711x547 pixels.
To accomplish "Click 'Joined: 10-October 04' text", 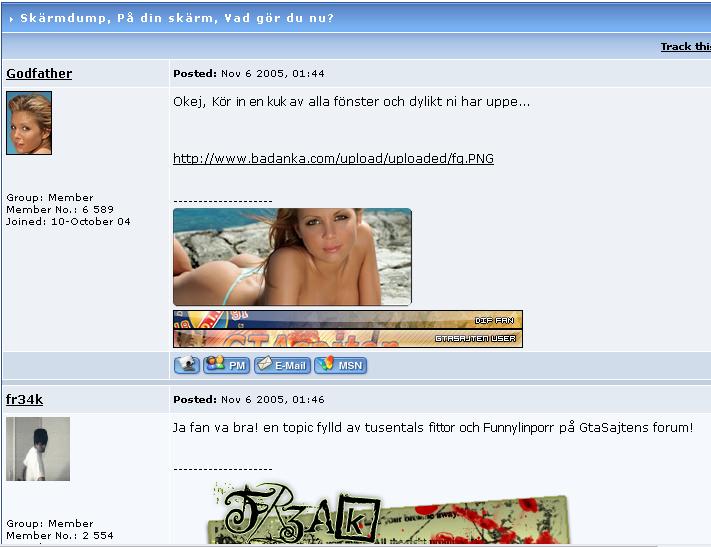I will [68, 221].
